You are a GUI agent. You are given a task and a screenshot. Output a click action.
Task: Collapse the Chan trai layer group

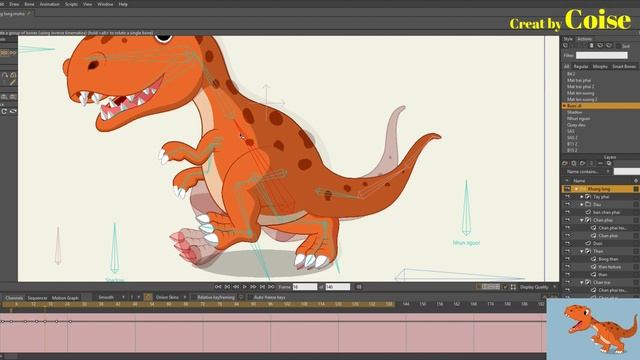click(582, 282)
